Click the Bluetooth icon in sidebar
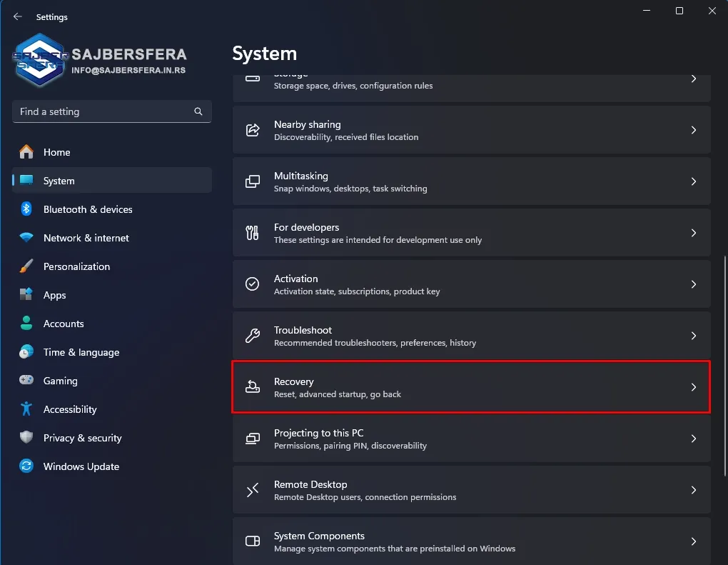The image size is (728, 565). pos(26,209)
